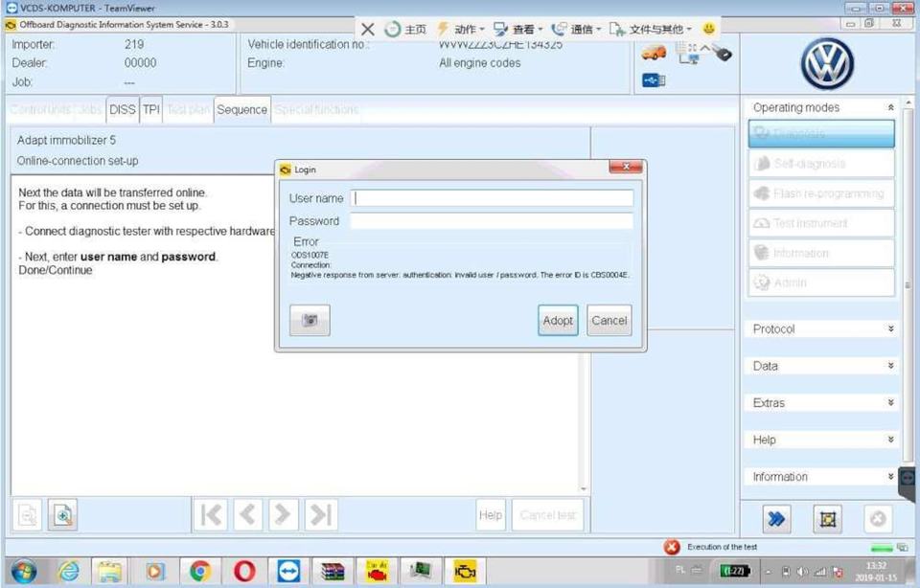Click the grey round stop icon
Screen dimensions: 920x588
(878, 519)
